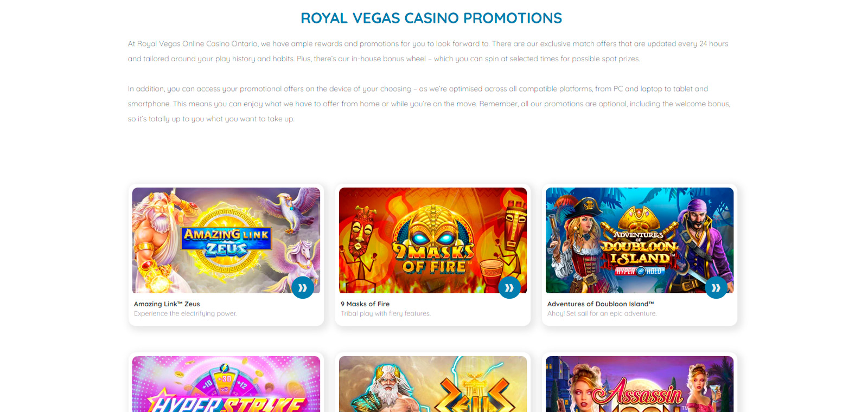This screenshot has width=868, height=412.
Task: Click the arrow icon on Amazing Link Zeus card
Action: tap(303, 287)
